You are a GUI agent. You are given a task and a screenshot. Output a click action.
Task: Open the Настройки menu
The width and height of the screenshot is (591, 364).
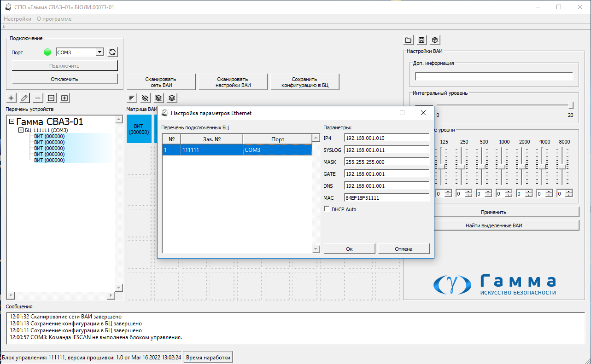click(x=18, y=19)
